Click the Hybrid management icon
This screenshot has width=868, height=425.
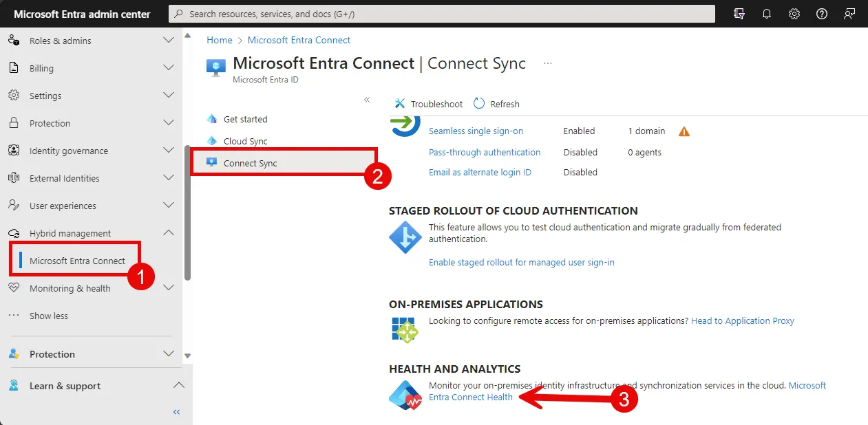(14, 233)
